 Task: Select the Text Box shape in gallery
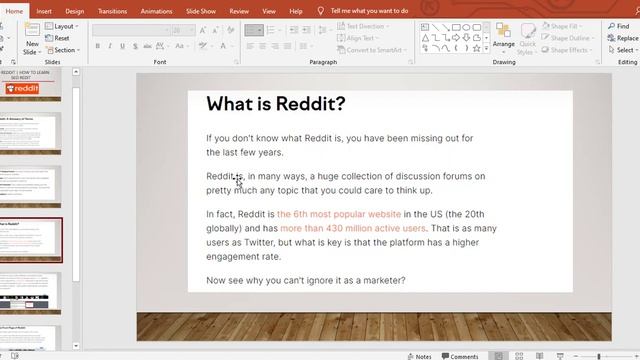click(425, 27)
